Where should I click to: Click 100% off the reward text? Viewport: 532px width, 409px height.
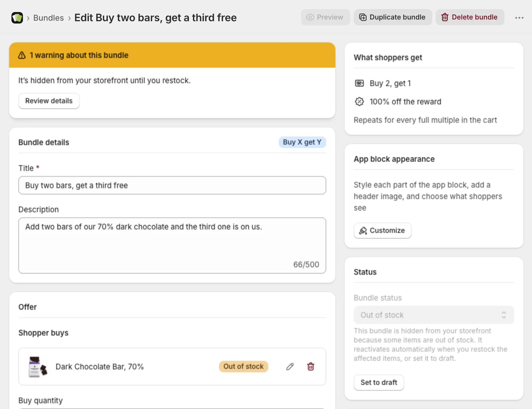coord(405,102)
